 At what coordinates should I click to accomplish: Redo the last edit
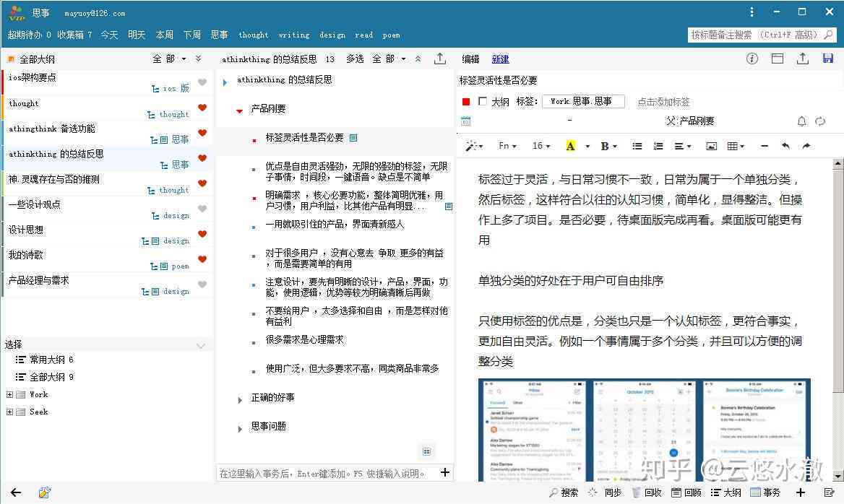(806, 146)
